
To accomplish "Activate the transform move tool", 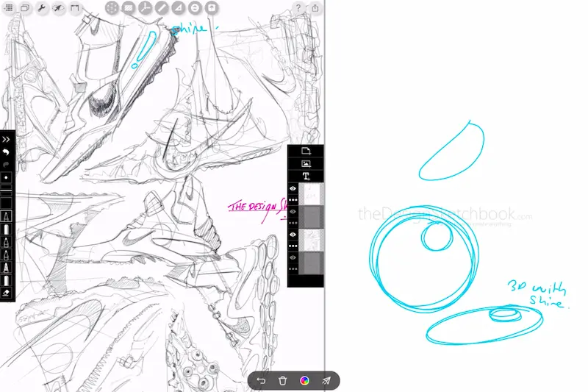I will click(112, 8).
